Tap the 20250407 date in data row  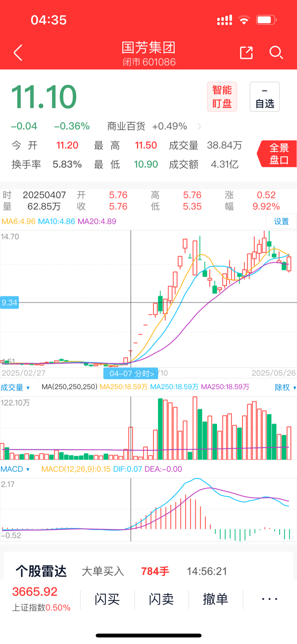click(x=44, y=195)
